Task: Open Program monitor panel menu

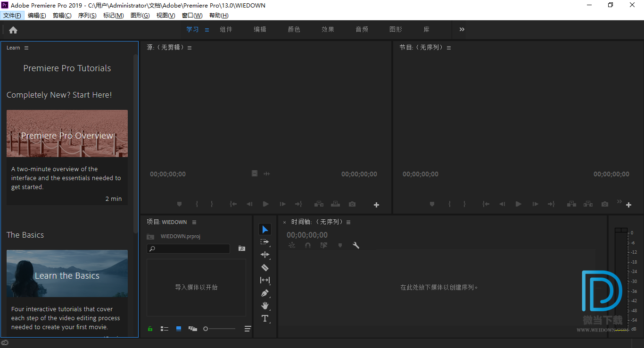Action: click(x=449, y=48)
